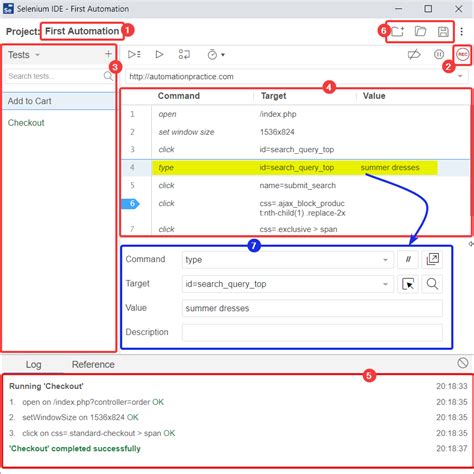Open the three-dot more options menu
The image size is (474, 474).
(x=462, y=32)
